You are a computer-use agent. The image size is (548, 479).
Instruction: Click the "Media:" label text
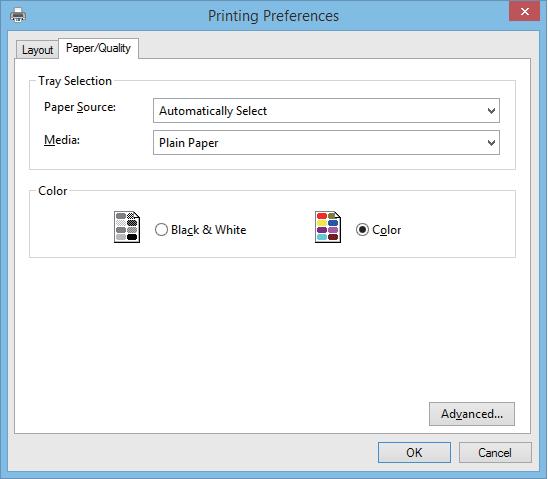[x=62, y=140]
